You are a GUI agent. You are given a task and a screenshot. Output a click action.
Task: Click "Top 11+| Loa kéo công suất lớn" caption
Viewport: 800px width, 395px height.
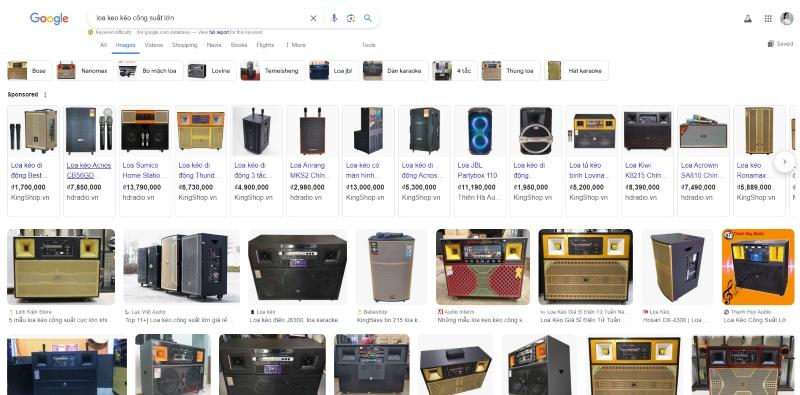[x=180, y=320]
